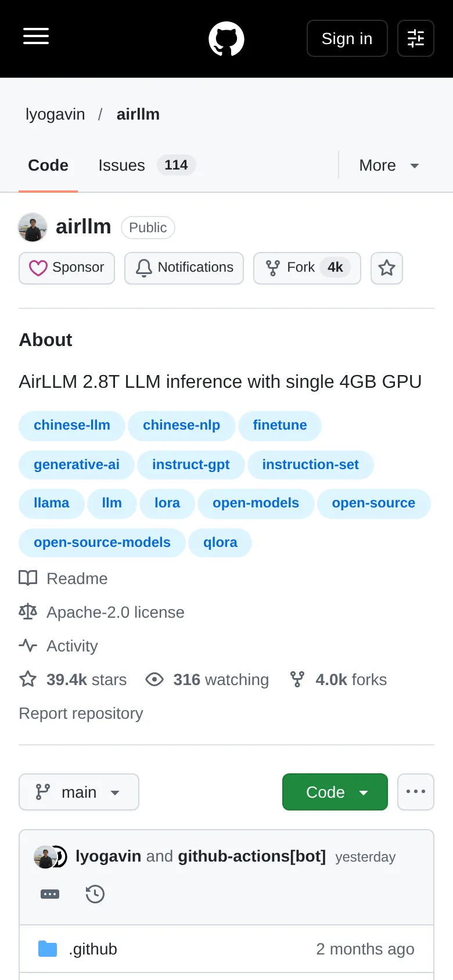Open the instruction-set topic tag
453x980 pixels.
(x=311, y=465)
